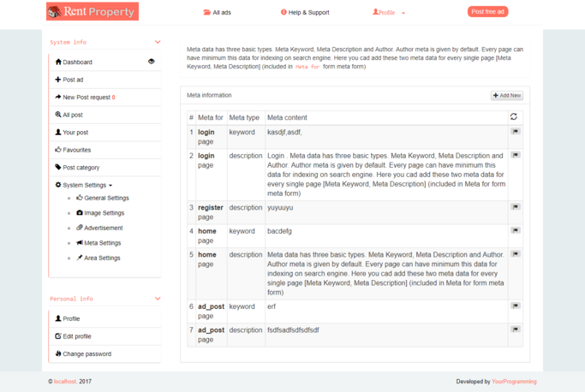Open the YourProgramming footer link
The height and width of the screenshot is (392, 585).
click(514, 382)
